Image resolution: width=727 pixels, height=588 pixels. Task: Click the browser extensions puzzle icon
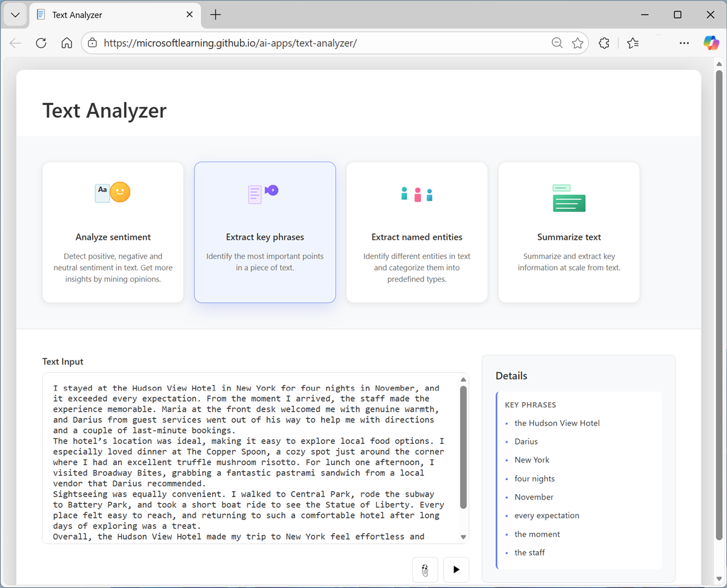point(603,42)
